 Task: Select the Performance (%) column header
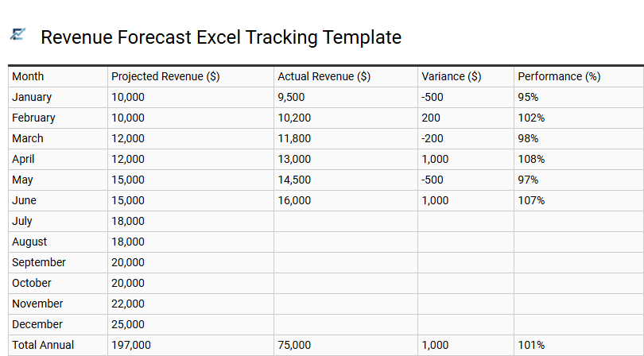click(559, 76)
